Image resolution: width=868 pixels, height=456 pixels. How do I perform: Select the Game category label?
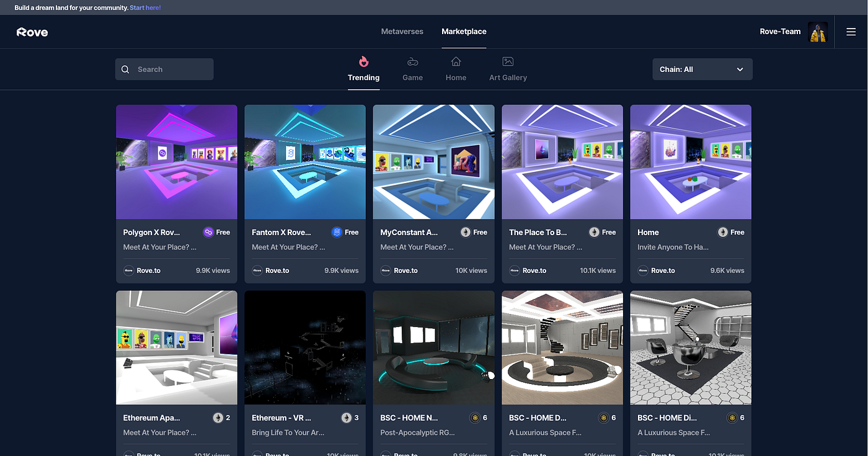point(412,78)
